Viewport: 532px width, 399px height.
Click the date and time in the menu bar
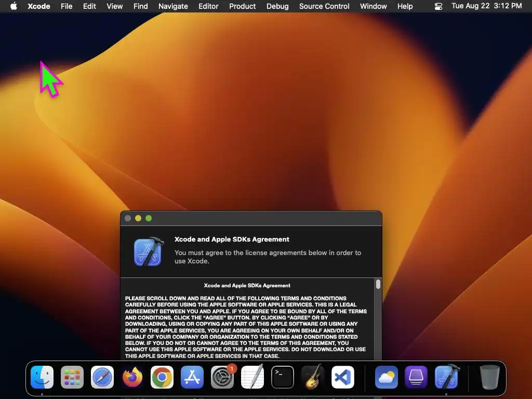(x=486, y=6)
